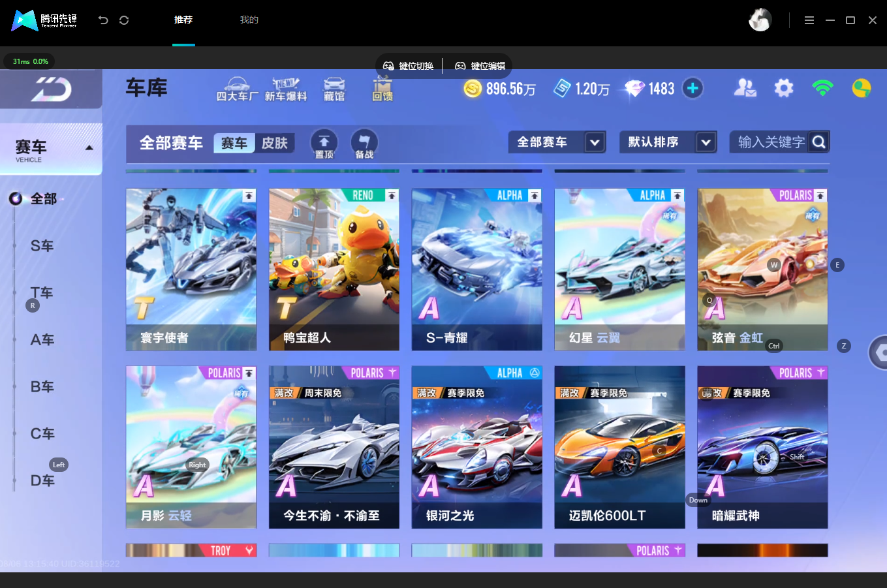
Task: Select 全部 in the sidebar
Action: (x=44, y=198)
